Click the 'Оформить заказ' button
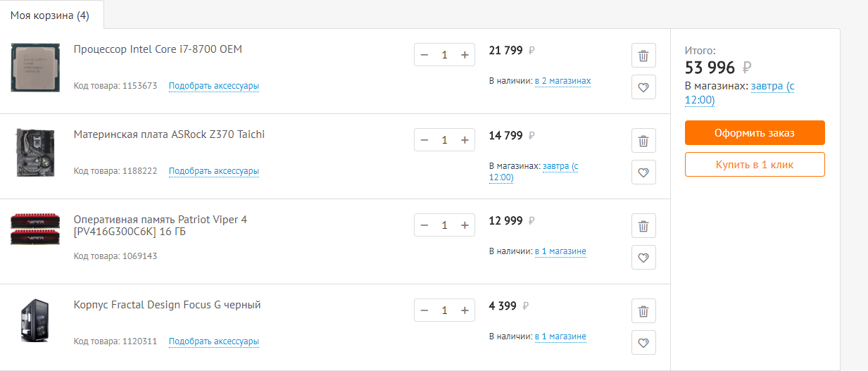This screenshot has width=868, height=371. tap(755, 133)
